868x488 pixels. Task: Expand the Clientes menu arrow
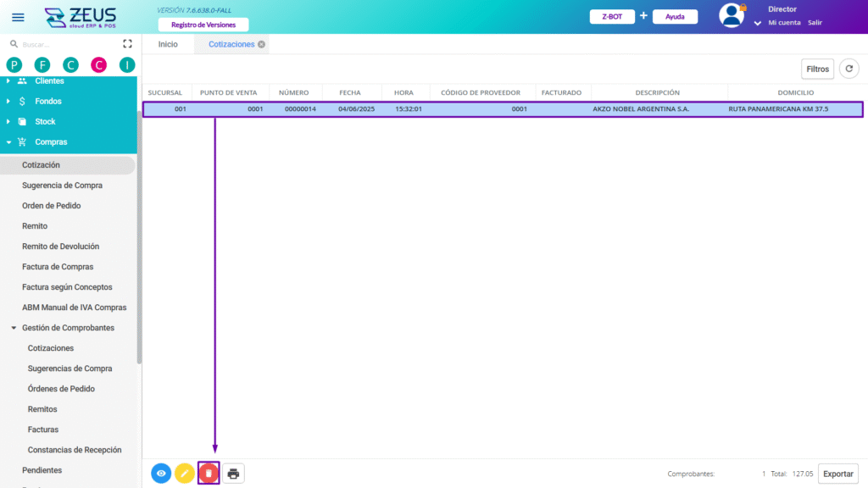coord(8,80)
